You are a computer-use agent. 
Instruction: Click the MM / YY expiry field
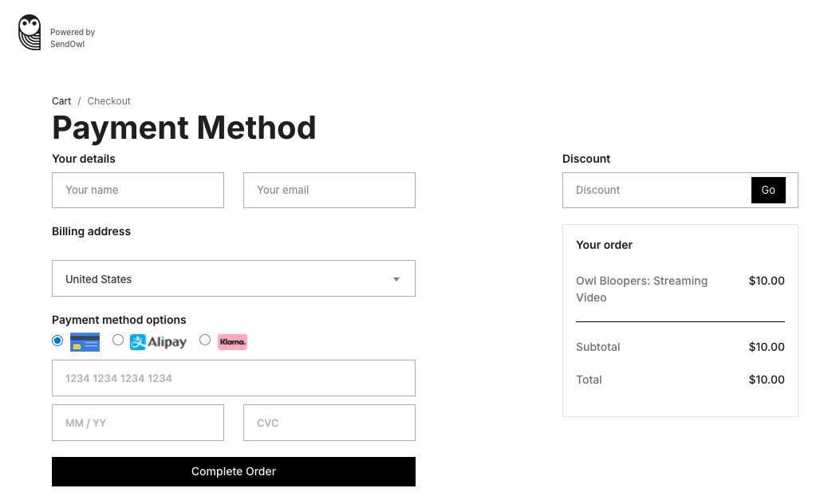pyautogui.click(x=138, y=423)
